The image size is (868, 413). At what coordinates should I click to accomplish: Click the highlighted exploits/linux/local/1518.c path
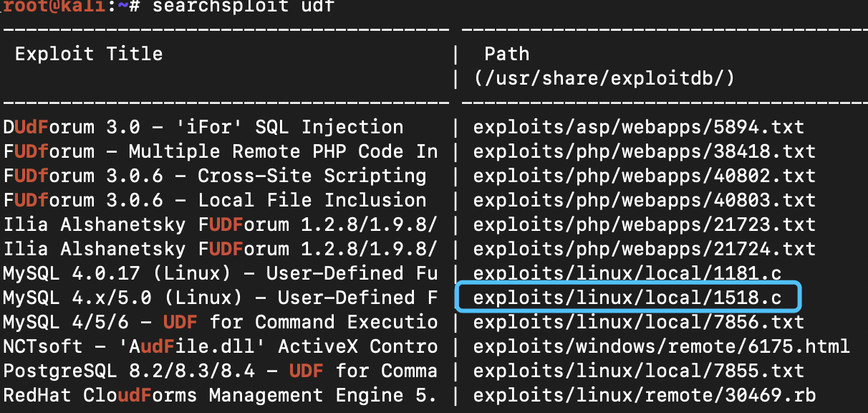tap(627, 298)
